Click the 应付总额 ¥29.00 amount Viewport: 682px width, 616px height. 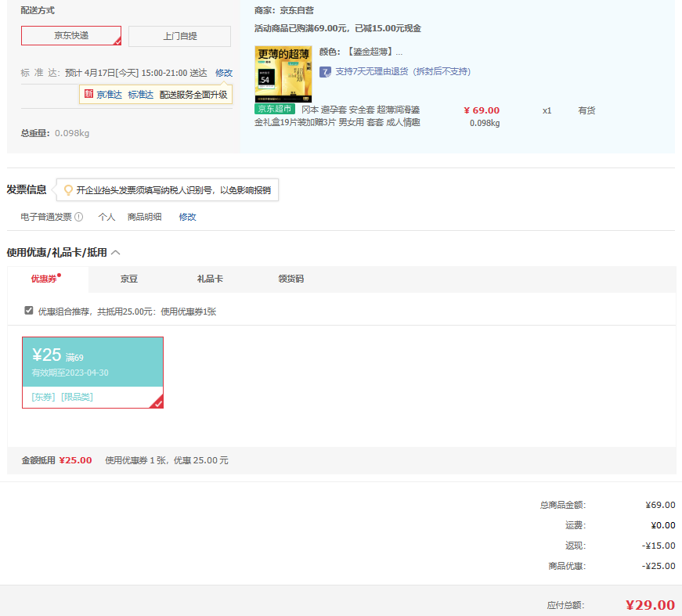tap(650, 605)
